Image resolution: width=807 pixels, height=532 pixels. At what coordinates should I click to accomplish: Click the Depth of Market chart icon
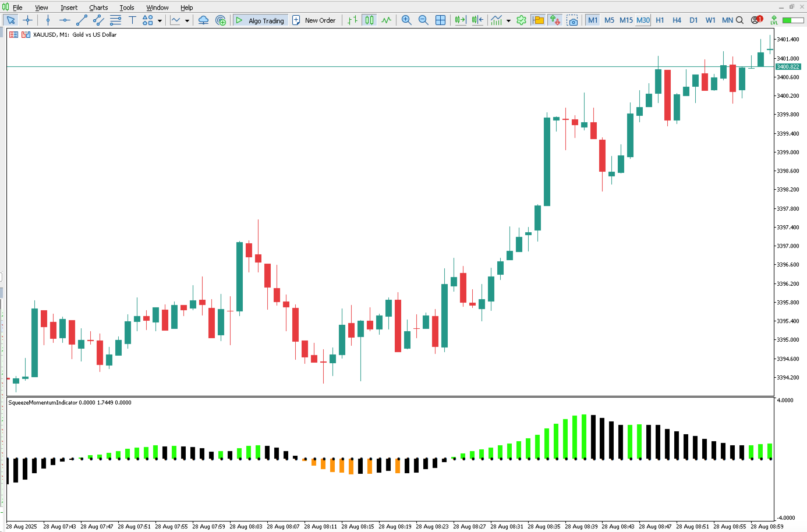[x=13, y=35]
